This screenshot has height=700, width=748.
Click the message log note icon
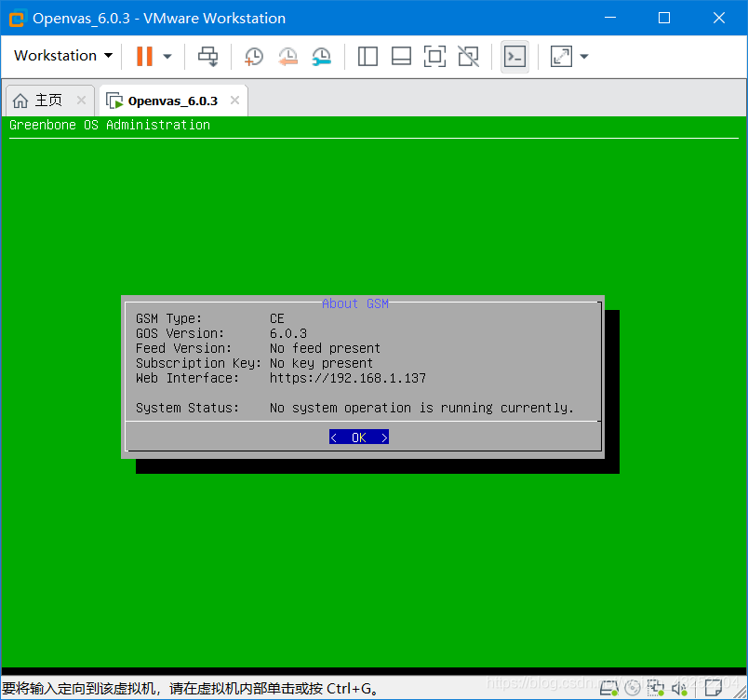[714, 688]
